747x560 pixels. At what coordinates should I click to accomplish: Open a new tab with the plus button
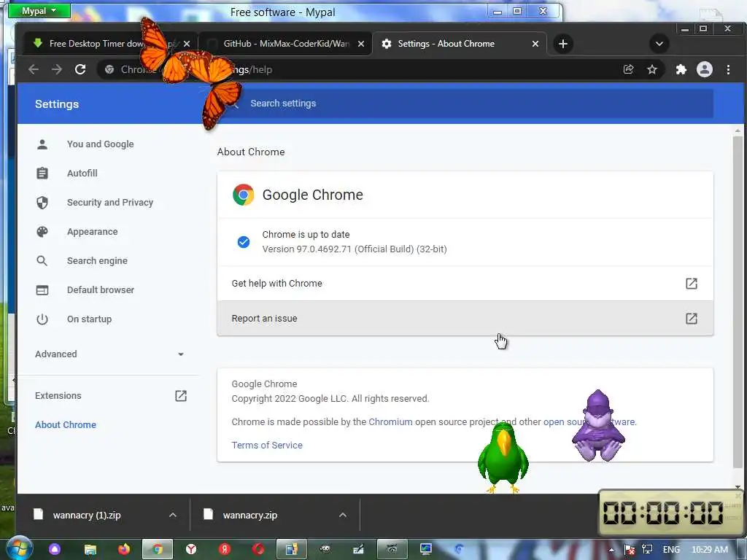(563, 44)
